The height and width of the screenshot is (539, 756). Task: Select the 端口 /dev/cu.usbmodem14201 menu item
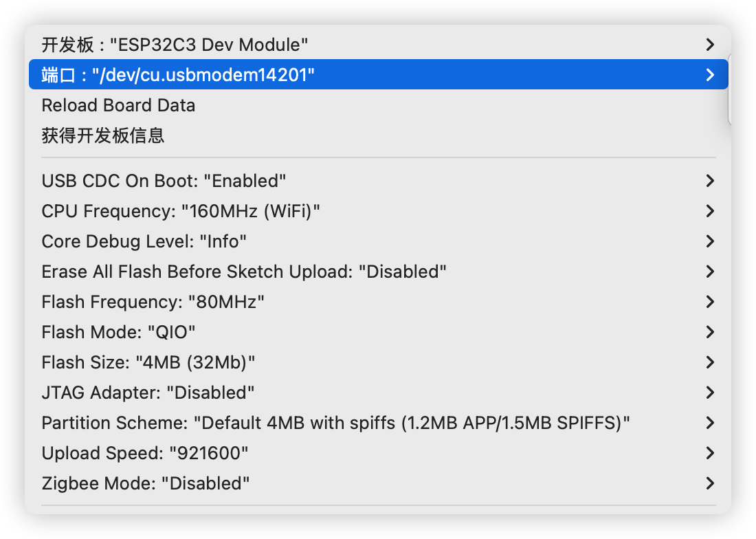(x=178, y=75)
